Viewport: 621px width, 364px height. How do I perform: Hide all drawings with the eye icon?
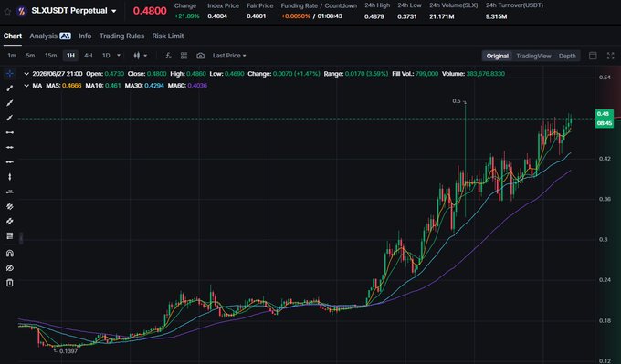pyautogui.click(x=10, y=268)
